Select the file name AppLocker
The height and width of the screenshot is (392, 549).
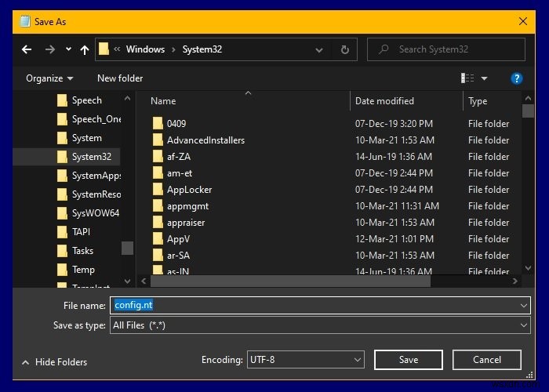coord(190,190)
